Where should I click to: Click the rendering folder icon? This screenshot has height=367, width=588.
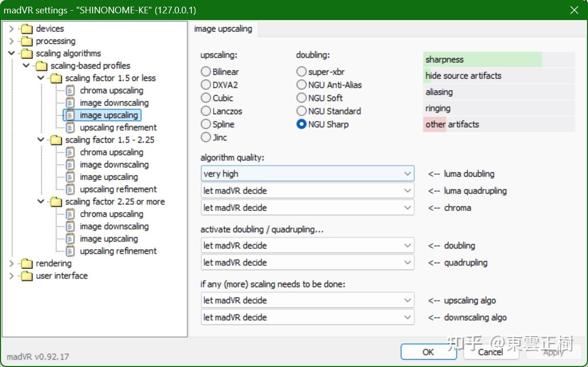[27, 264]
